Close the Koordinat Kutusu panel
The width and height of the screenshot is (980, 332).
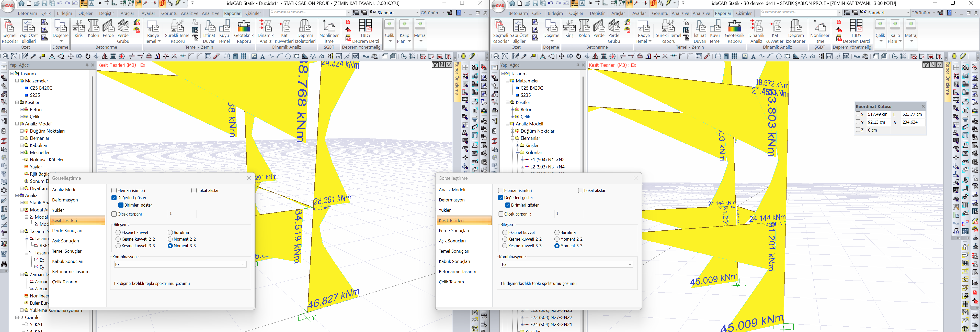coord(923,106)
